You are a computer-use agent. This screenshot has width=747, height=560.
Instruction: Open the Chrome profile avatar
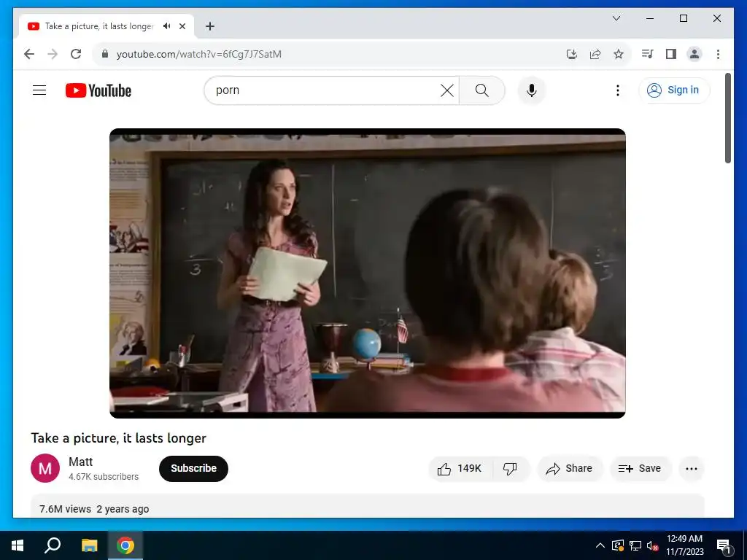(x=694, y=54)
